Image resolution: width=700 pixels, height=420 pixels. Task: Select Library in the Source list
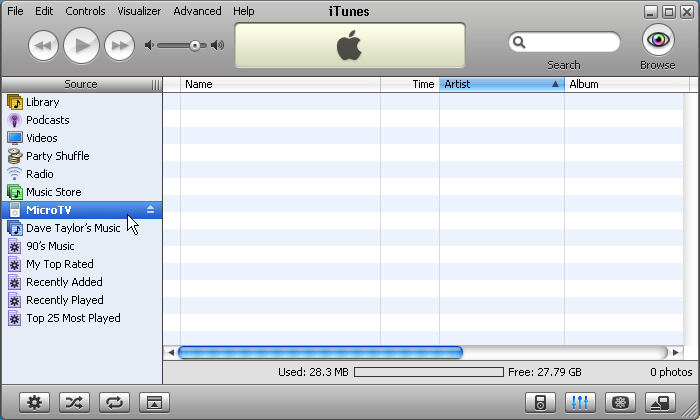point(82,102)
